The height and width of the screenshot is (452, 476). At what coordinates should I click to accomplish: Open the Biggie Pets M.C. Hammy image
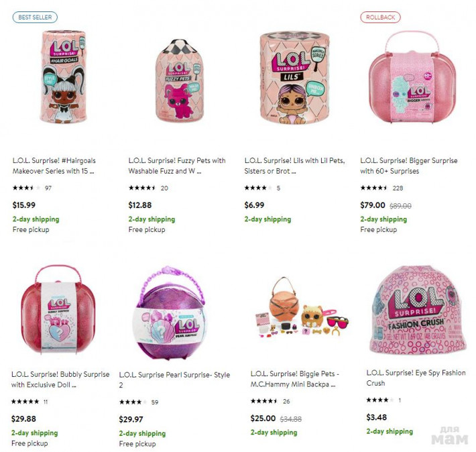(302, 307)
